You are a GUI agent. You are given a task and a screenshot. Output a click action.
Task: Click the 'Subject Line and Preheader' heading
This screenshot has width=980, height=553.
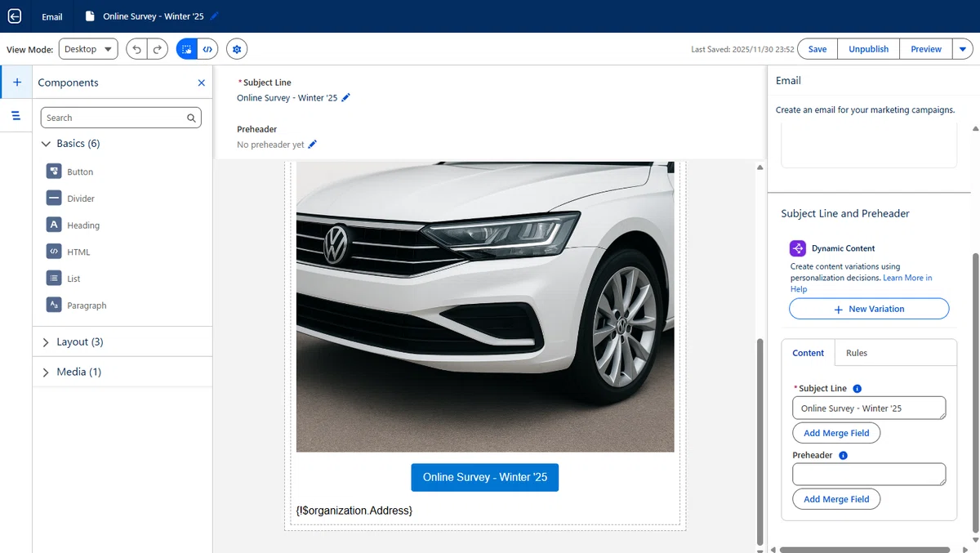click(x=845, y=213)
